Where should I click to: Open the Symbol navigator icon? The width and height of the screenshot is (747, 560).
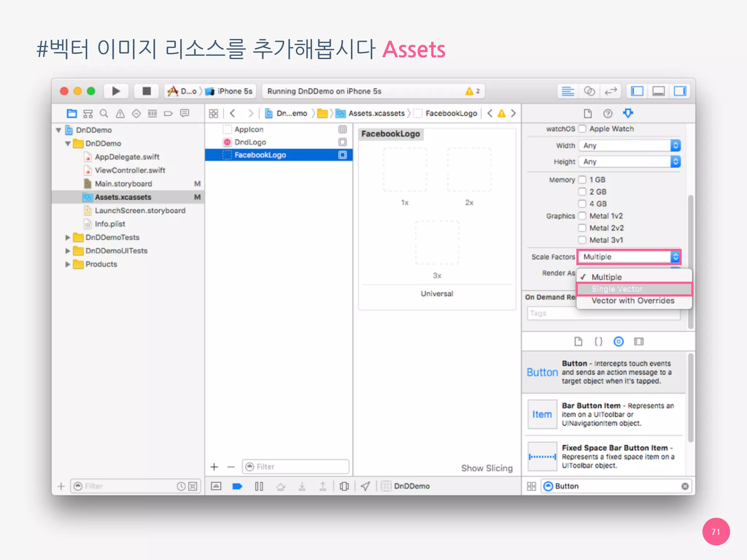(x=88, y=114)
